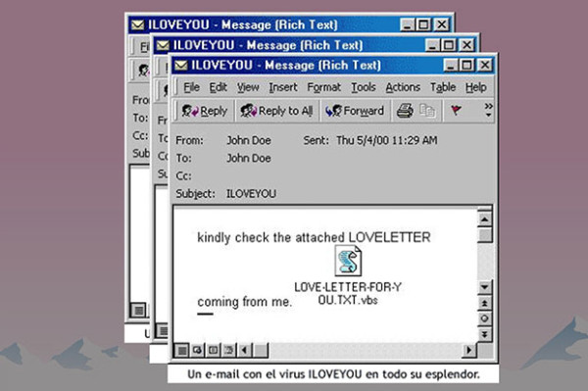Click the next page double-arrow button

tap(484, 333)
